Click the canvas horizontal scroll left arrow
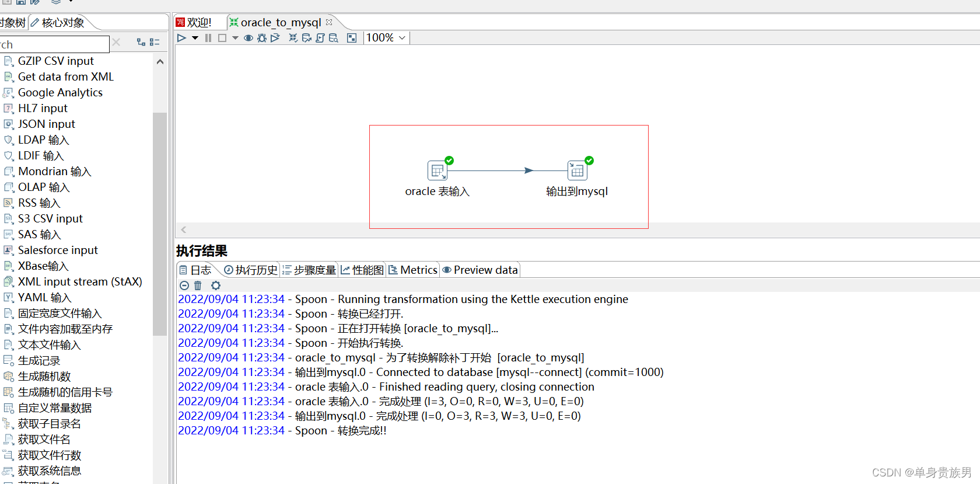Viewport: 980px width, 484px height. (x=183, y=229)
